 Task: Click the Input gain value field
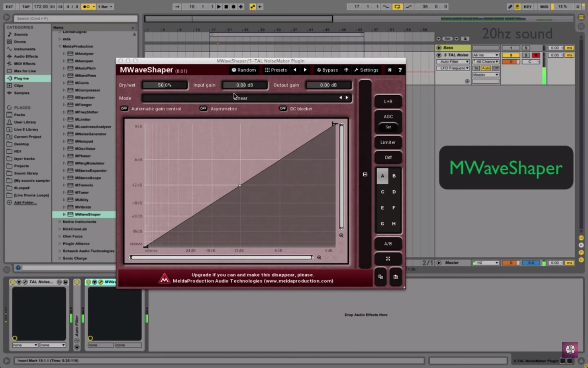(245, 85)
